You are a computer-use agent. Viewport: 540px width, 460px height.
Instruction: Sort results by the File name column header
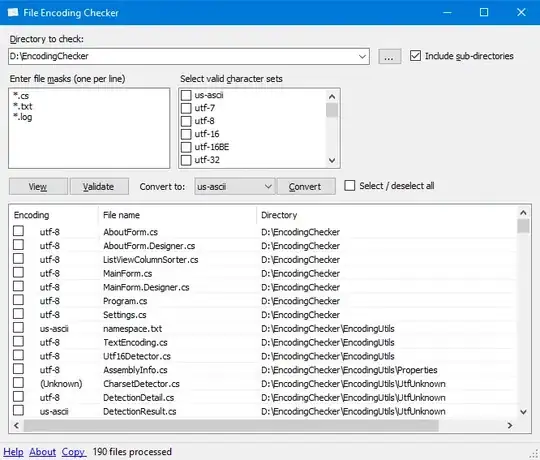click(177, 215)
